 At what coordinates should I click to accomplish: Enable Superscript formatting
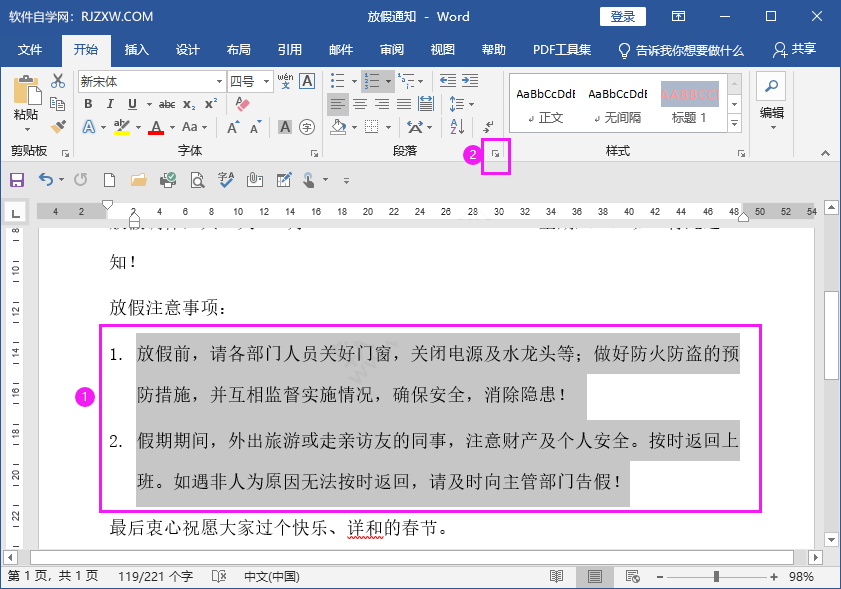[210, 103]
